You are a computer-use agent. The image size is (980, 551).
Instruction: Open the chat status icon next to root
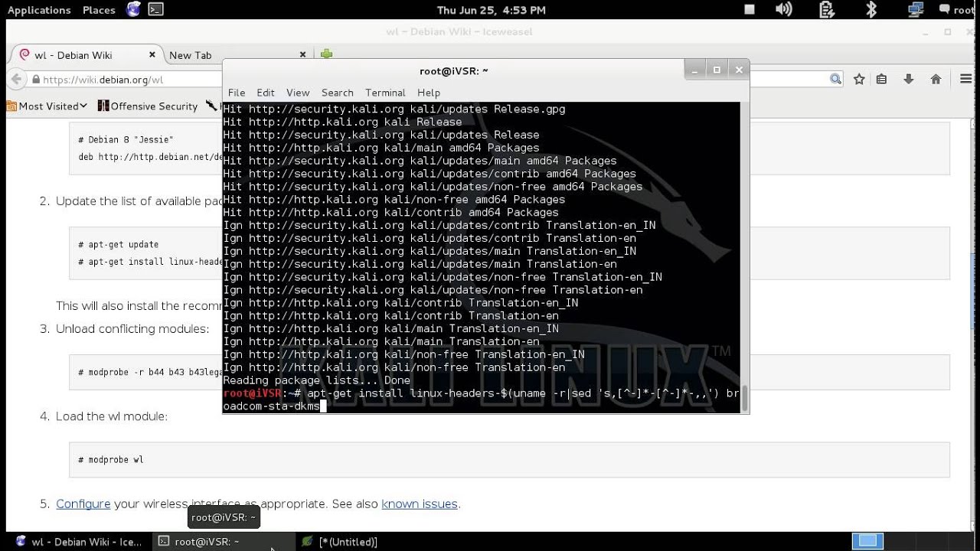[945, 10]
